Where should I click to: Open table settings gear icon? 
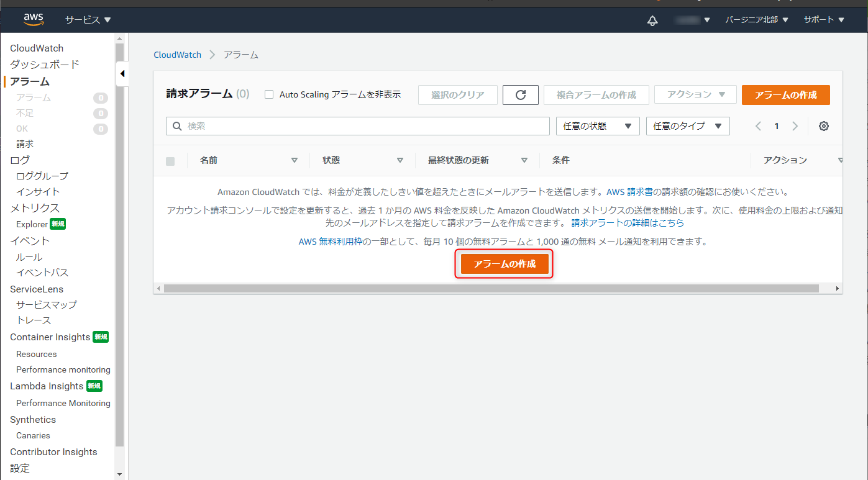(x=824, y=126)
